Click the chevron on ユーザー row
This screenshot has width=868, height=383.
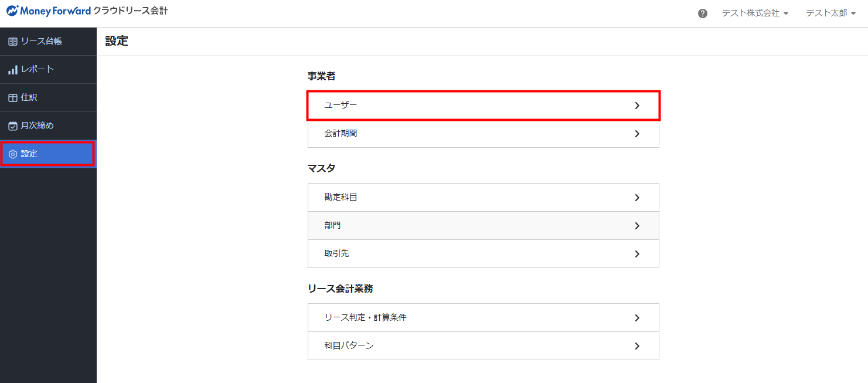click(x=637, y=106)
